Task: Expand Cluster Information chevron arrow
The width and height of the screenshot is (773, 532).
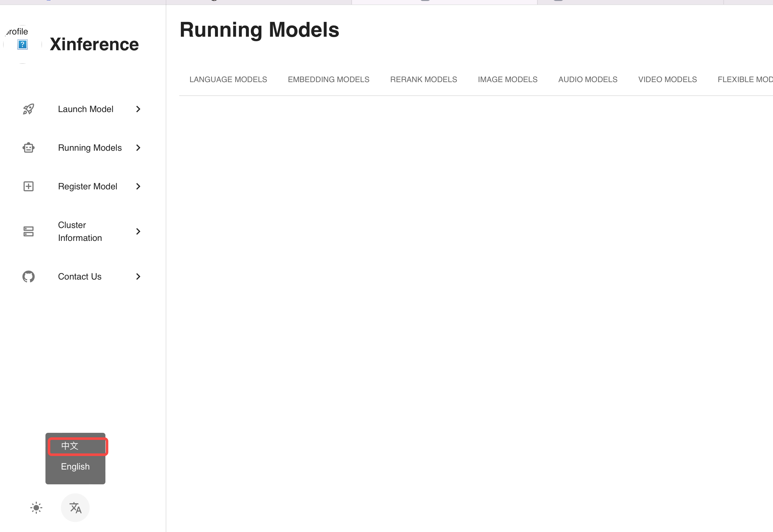Action: pos(138,231)
